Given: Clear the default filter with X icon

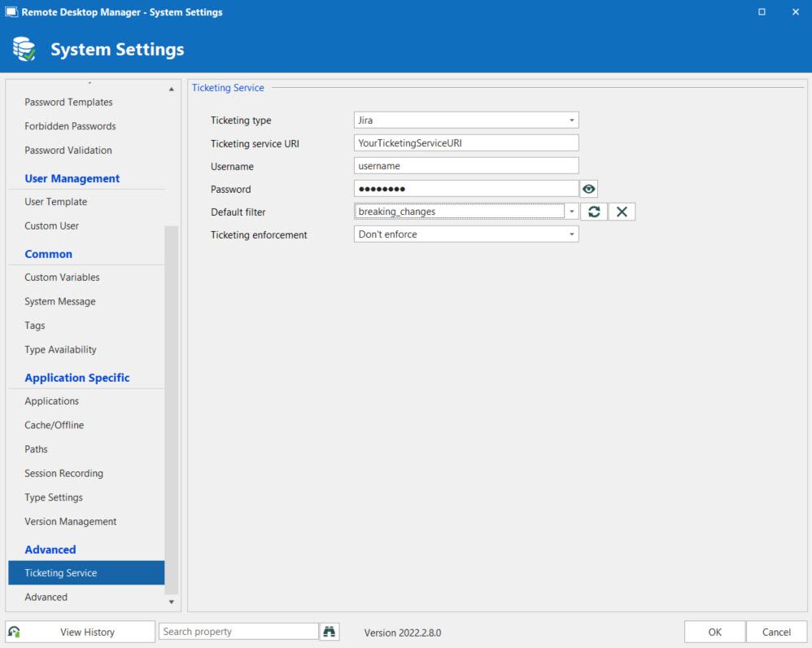Looking at the screenshot, I should (622, 212).
